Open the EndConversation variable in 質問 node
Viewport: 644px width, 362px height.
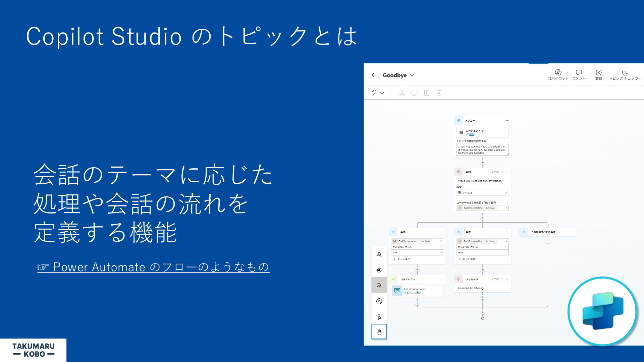[482, 208]
